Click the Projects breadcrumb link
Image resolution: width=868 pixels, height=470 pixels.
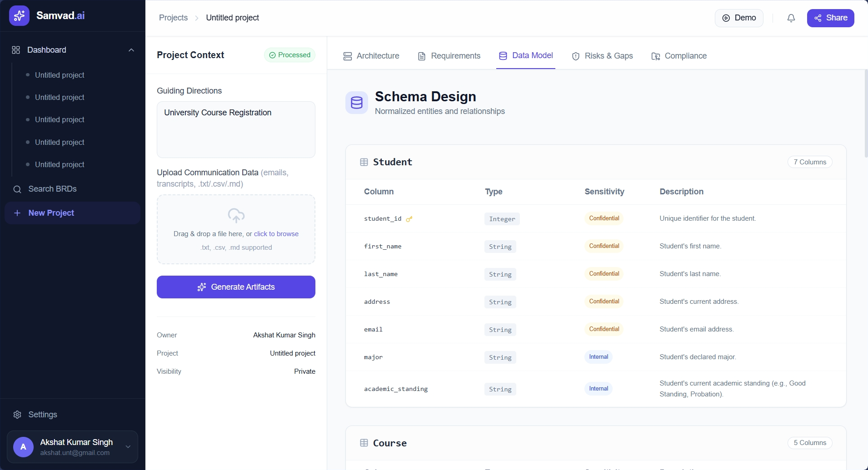173,18
